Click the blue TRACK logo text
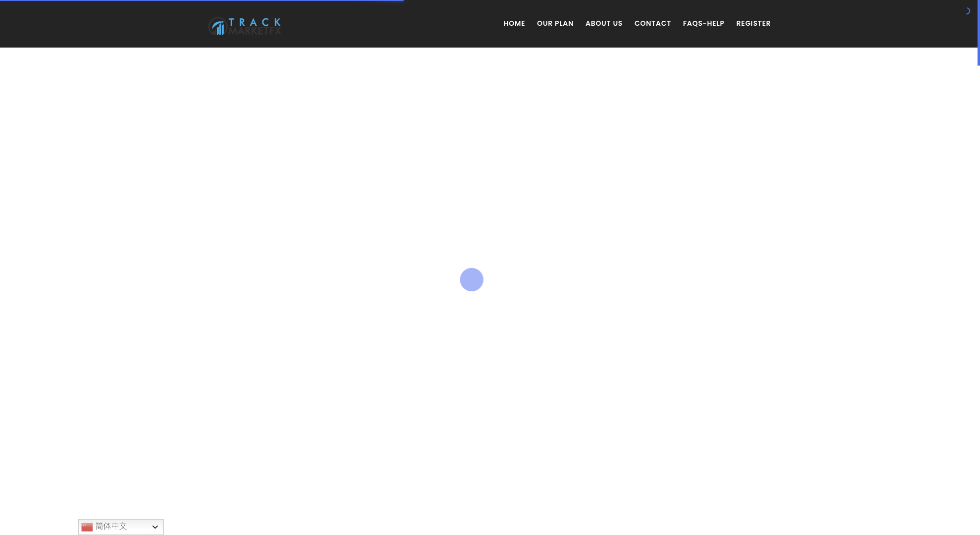The height and width of the screenshot is (535, 980). (x=254, y=22)
